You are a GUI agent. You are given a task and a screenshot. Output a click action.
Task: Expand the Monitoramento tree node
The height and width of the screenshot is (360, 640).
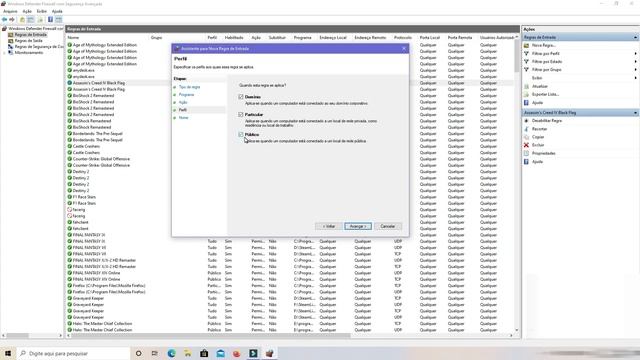5,53
